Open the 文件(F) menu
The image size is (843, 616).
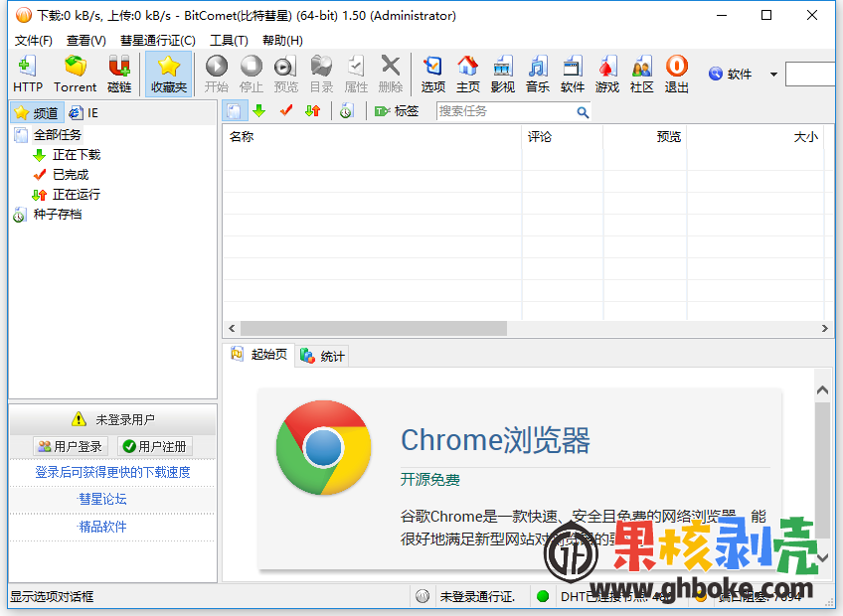click(34, 41)
